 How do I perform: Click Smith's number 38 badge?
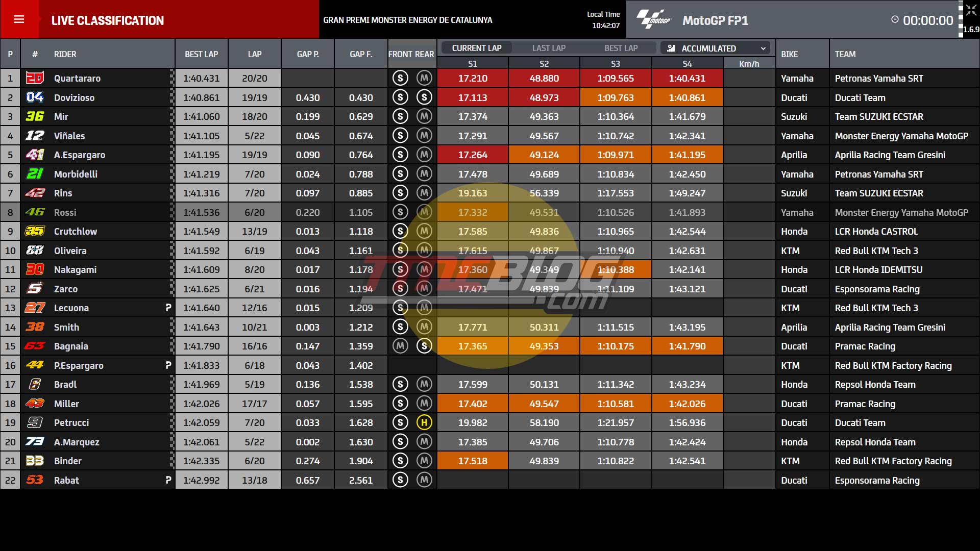(x=35, y=327)
